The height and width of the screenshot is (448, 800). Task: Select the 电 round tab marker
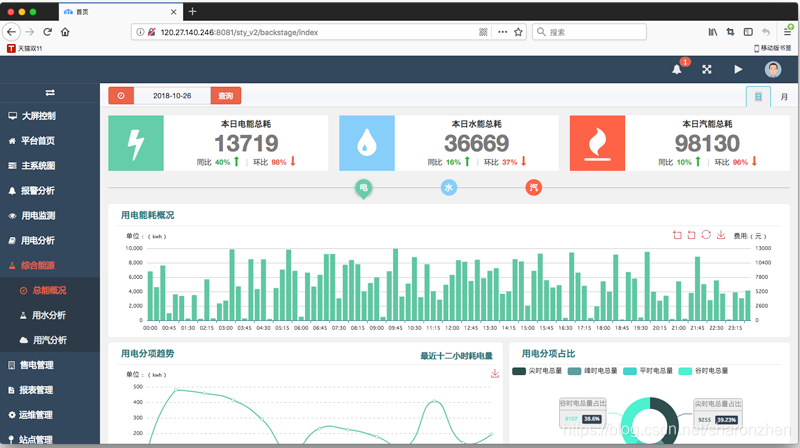364,188
